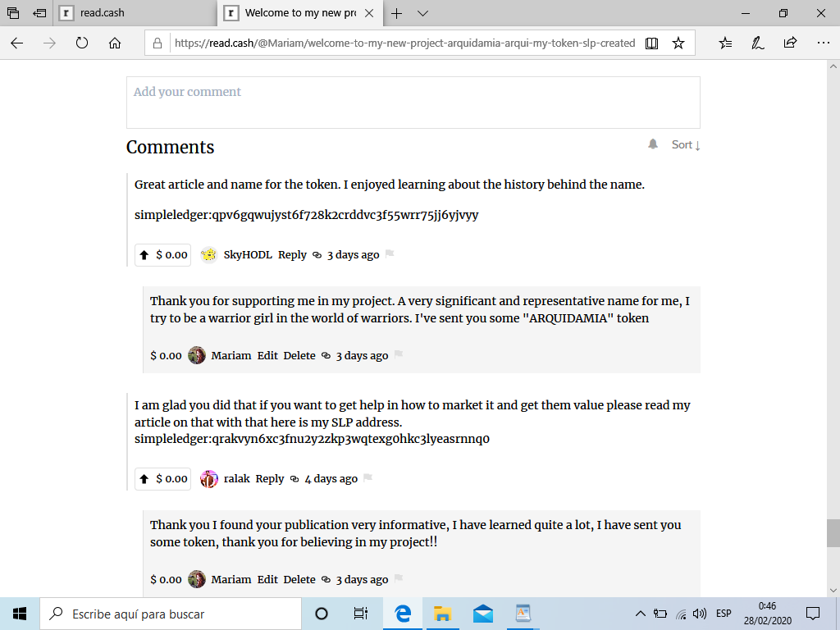
Task: Open favorites hub icon in toolbar
Action: click(x=725, y=43)
